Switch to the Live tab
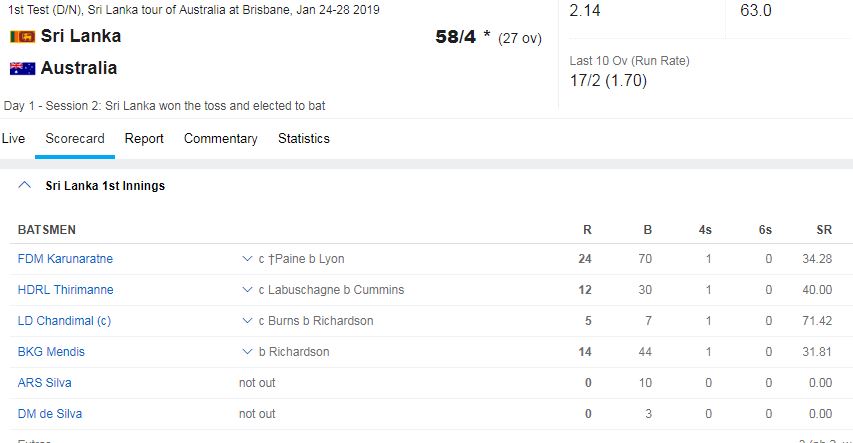This screenshot has height=443, width=853. (x=13, y=139)
